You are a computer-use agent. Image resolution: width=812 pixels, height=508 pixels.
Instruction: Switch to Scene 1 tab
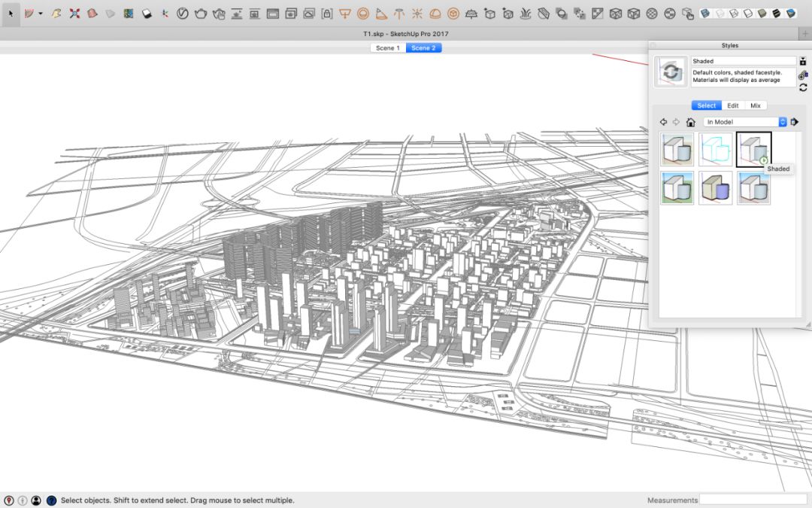point(388,47)
